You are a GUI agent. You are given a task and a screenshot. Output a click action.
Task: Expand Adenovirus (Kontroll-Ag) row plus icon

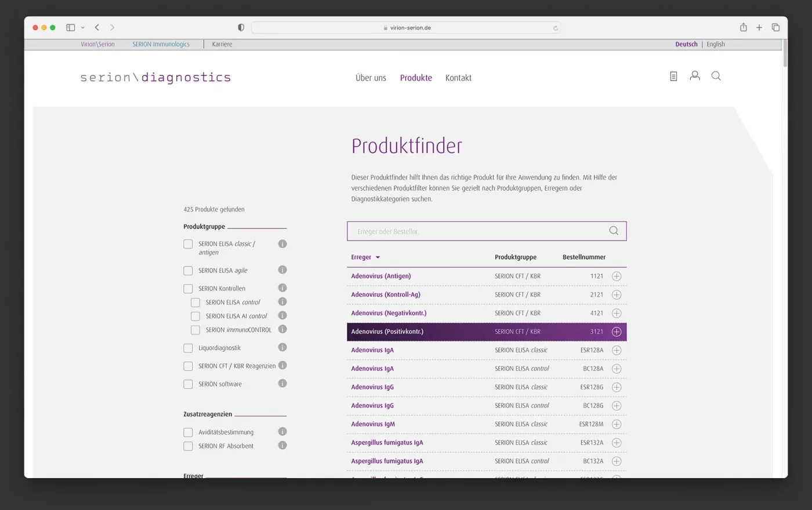point(617,295)
